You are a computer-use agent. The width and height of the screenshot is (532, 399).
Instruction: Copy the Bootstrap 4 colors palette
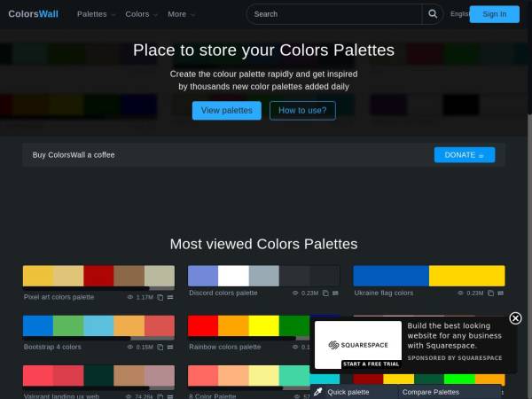pyautogui.click(x=160, y=347)
